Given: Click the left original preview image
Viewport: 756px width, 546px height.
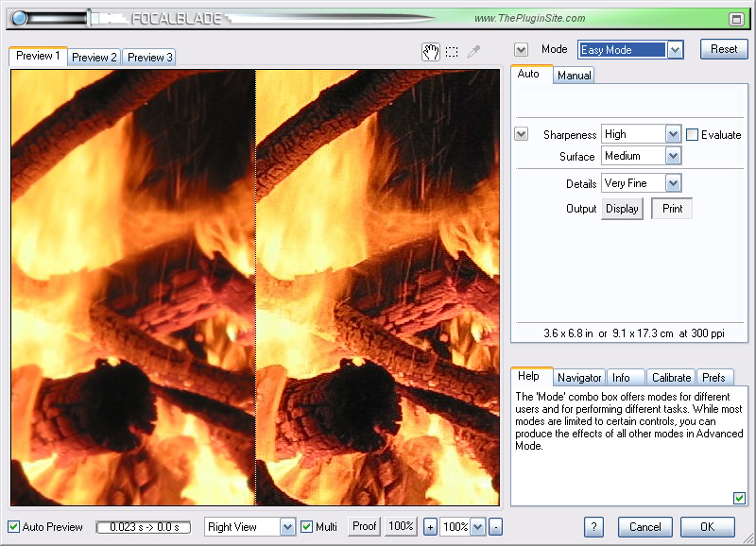Looking at the screenshot, I should point(133,287).
